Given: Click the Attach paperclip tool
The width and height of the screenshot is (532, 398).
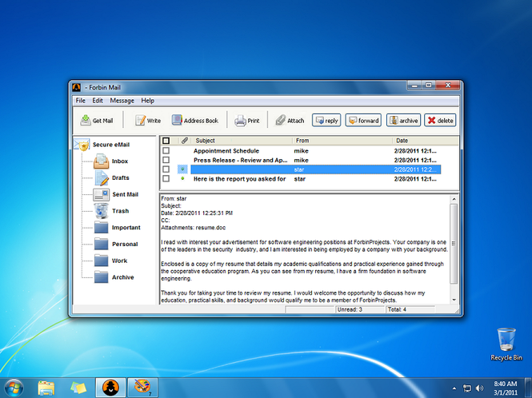Looking at the screenshot, I should (x=290, y=121).
